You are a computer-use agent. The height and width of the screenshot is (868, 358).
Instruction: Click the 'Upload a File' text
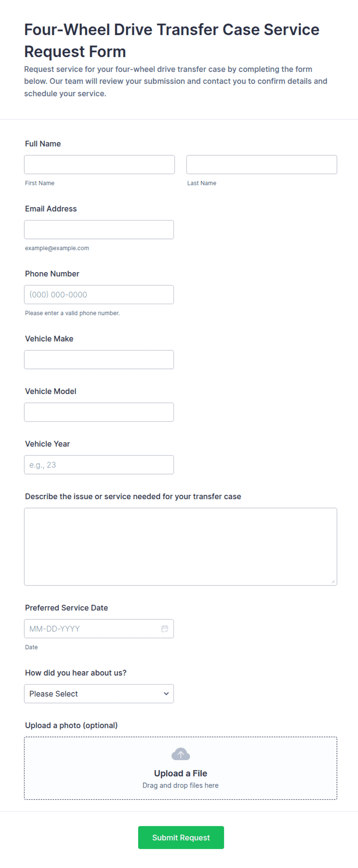click(181, 773)
